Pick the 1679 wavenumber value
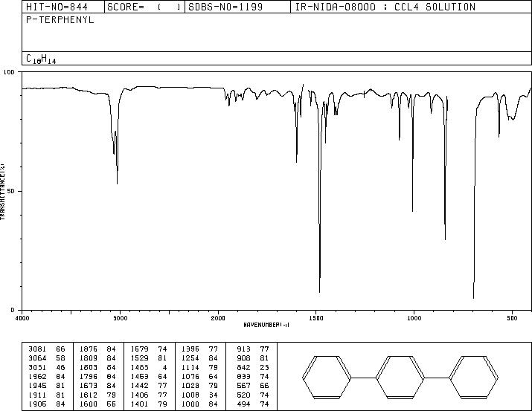The height and width of the screenshot is (411, 532). tap(139, 349)
